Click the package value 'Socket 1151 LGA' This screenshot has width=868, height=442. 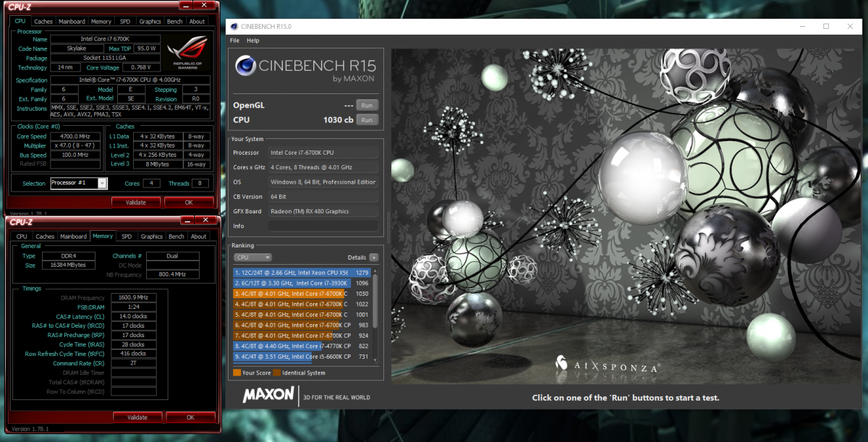(x=106, y=58)
